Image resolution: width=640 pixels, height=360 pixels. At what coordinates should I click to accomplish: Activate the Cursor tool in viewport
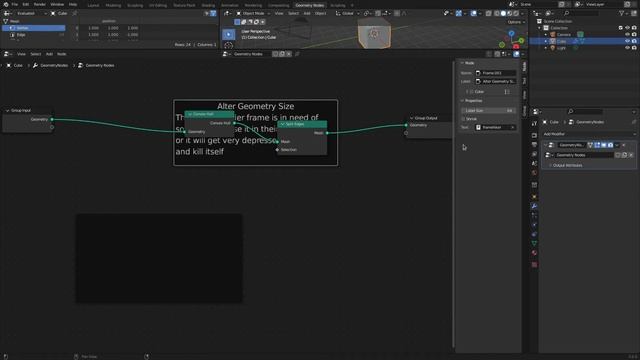(229, 45)
